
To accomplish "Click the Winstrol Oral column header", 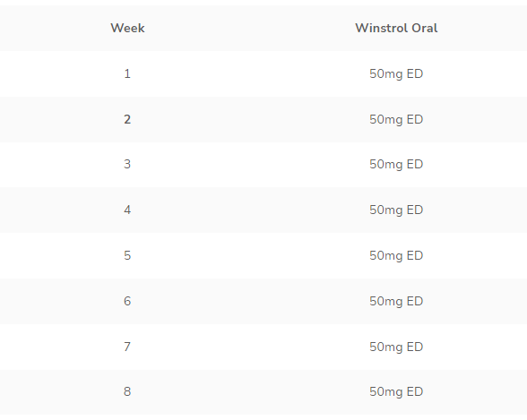I will [x=396, y=28].
